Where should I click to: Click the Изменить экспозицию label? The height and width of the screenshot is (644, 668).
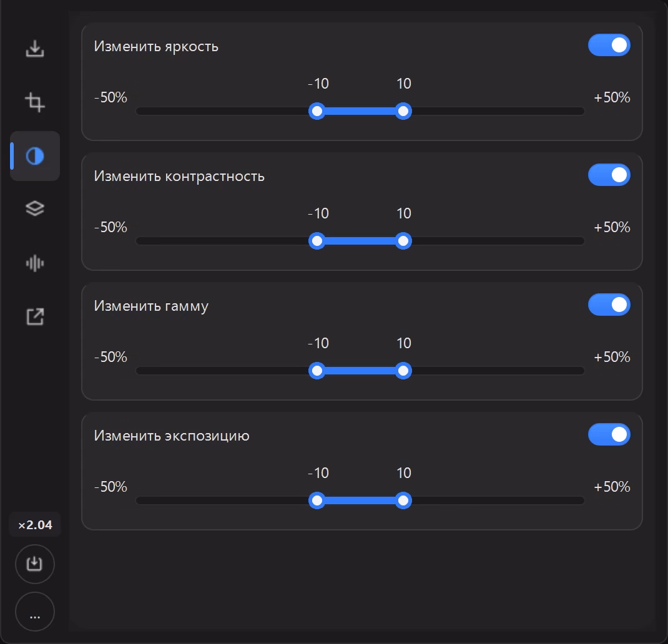point(171,436)
